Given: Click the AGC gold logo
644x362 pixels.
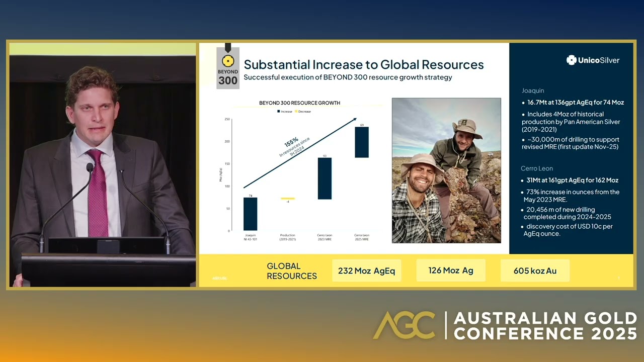Looking at the screenshot, I should (x=404, y=325).
